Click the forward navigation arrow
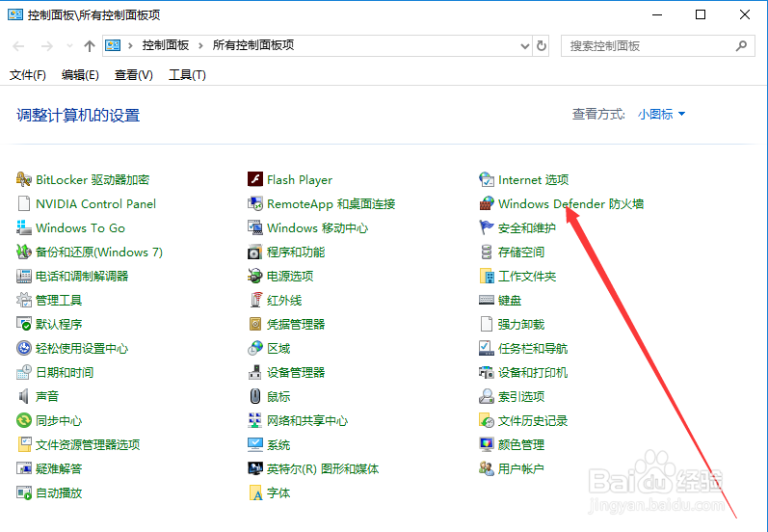The height and width of the screenshot is (532, 768). tap(47, 46)
